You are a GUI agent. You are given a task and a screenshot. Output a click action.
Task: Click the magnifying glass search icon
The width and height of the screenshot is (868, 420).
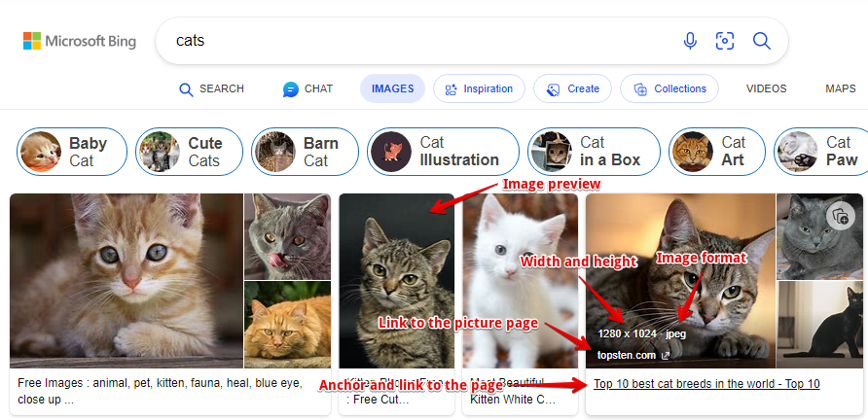[x=761, y=41]
